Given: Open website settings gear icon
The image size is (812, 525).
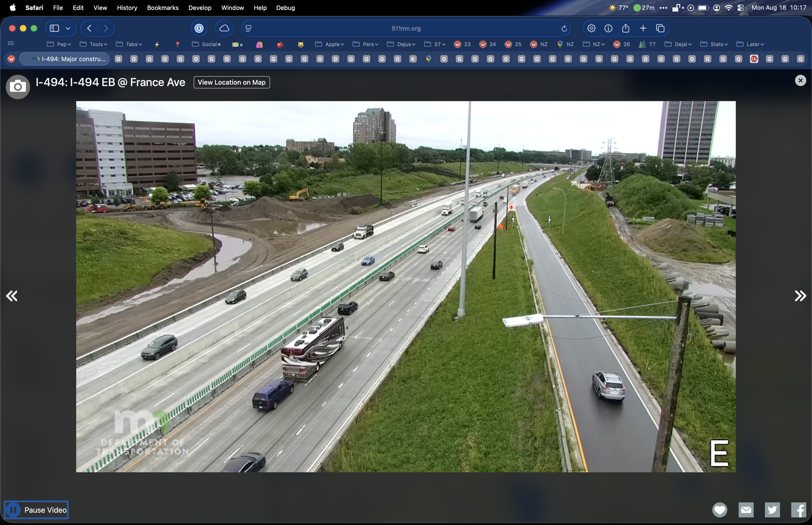Looking at the screenshot, I should [x=591, y=28].
